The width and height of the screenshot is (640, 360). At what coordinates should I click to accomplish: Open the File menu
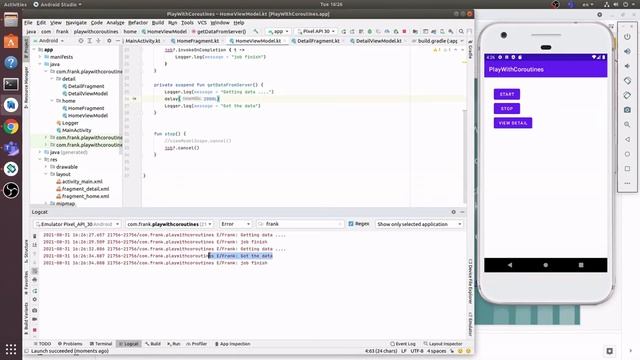[x=28, y=22]
